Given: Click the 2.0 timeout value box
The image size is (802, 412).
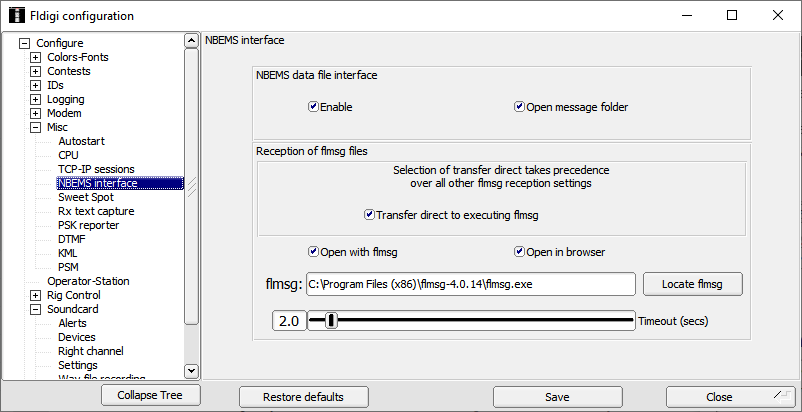Looking at the screenshot, I should [x=289, y=321].
